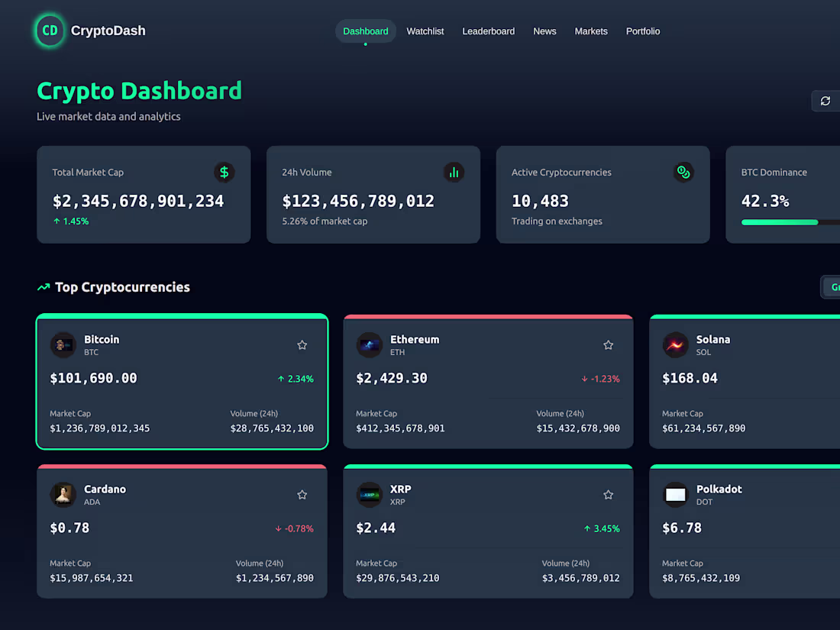Click the Bitcoin coin logo
Screen dimensions: 840x630
63,345
